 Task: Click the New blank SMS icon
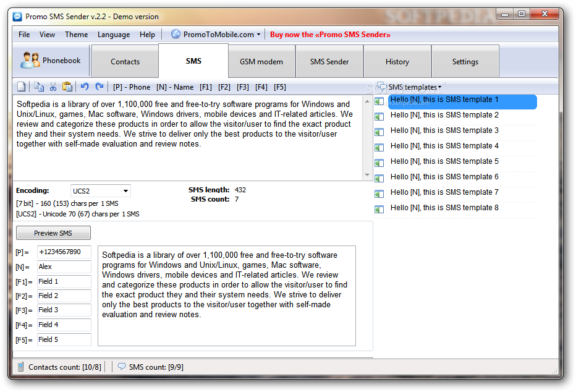click(x=22, y=87)
